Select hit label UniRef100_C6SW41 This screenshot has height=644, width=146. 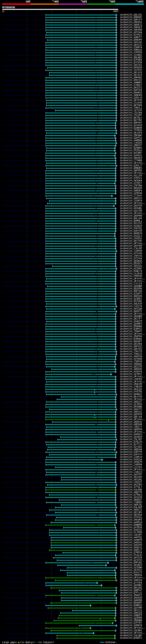coord(131,55)
